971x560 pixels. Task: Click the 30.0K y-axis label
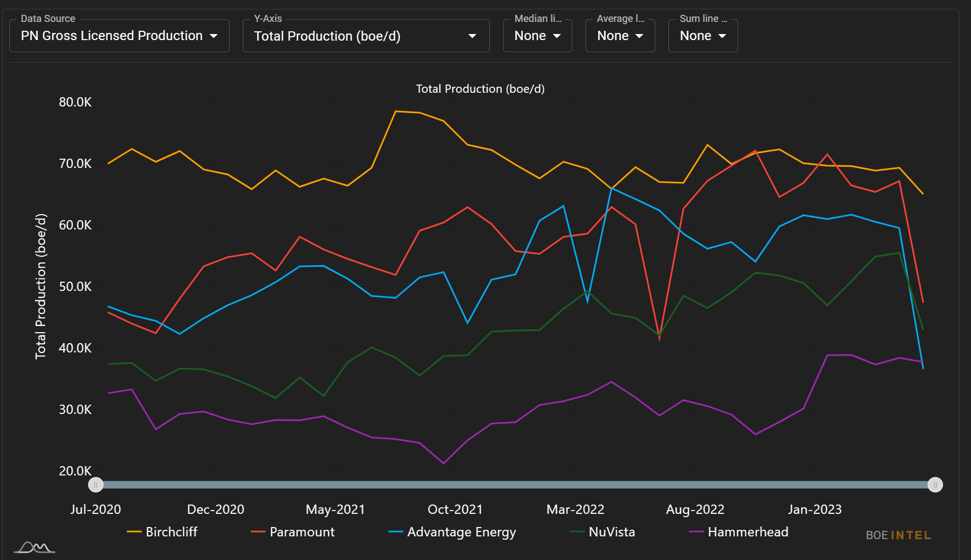pyautogui.click(x=75, y=410)
